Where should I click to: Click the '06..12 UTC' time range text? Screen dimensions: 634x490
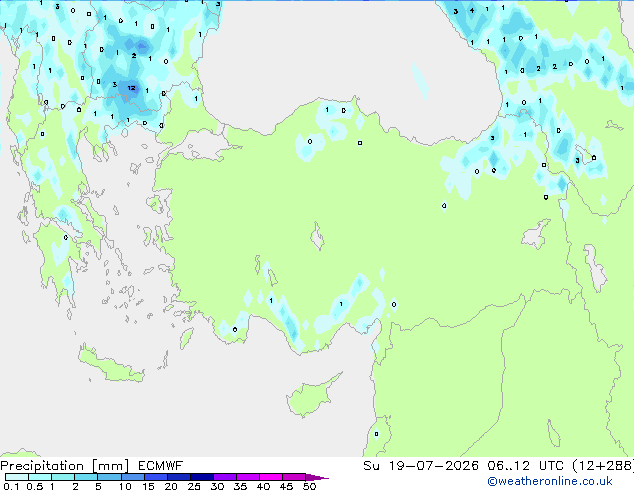[525, 466]
